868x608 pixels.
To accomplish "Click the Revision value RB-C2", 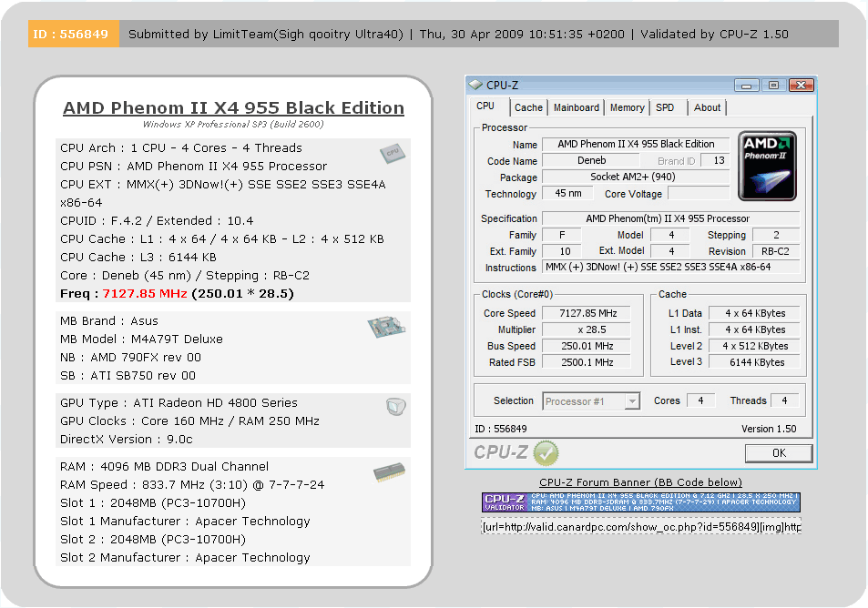I will point(775,251).
